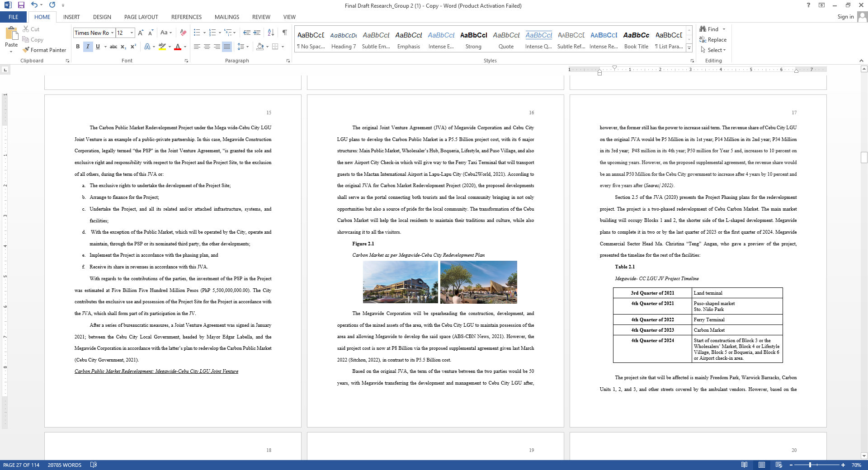Apply the Heading 7 style
The image size is (868, 470).
click(x=343, y=40)
